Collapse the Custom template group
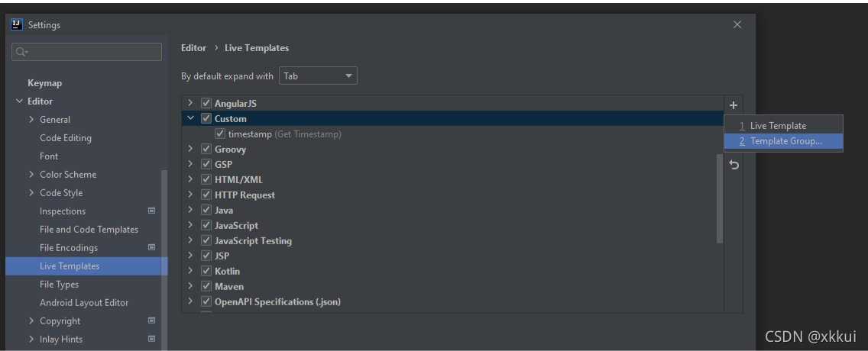Screen dimensions: 868x351 pos(190,118)
